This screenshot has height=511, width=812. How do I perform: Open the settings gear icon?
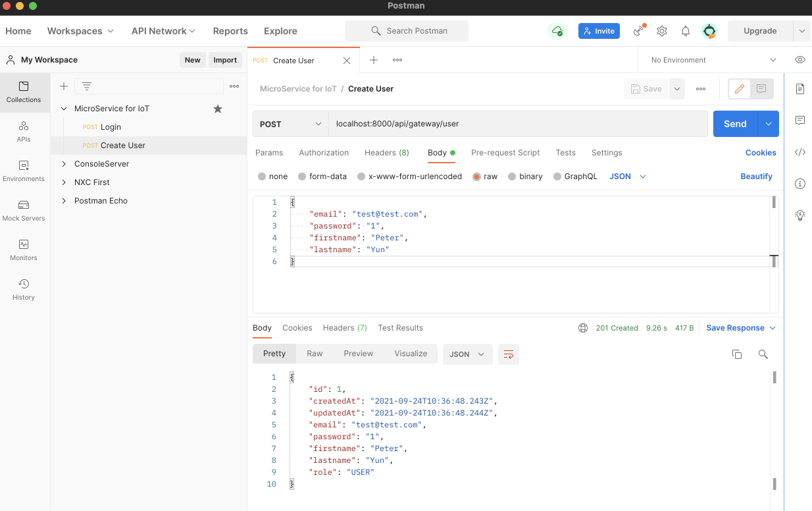(662, 31)
